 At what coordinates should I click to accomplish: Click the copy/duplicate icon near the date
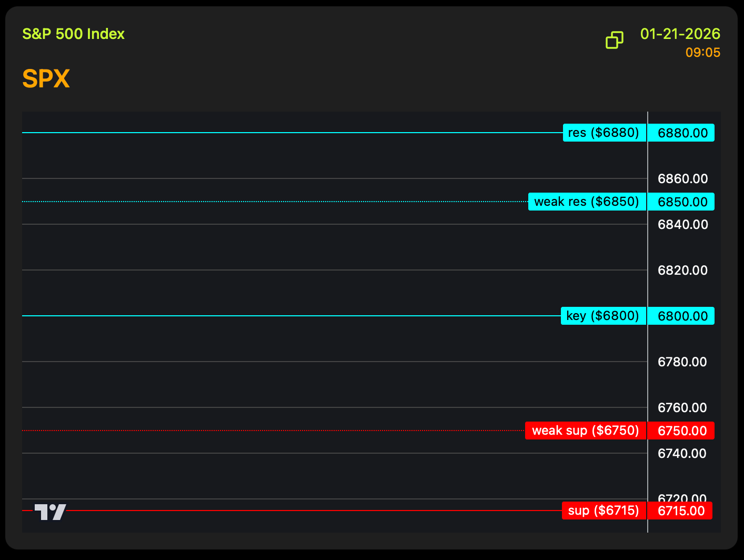click(x=614, y=40)
